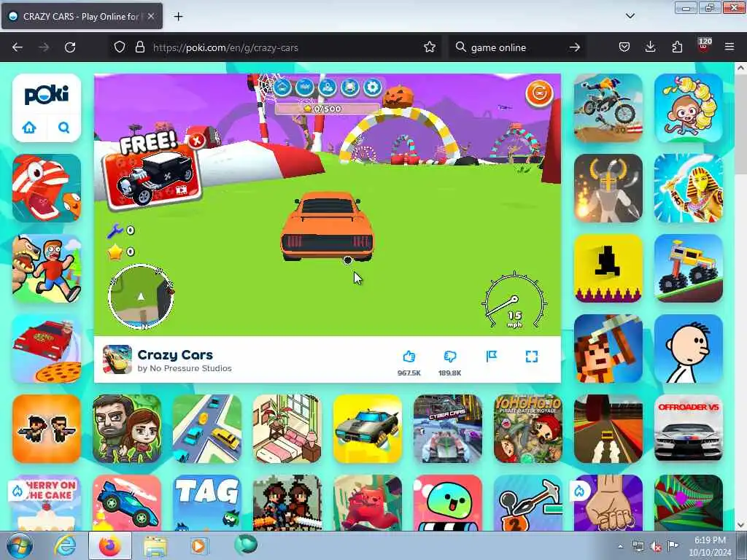Open the TAG game thumbnail
This screenshot has width=747, height=560.
click(x=207, y=503)
